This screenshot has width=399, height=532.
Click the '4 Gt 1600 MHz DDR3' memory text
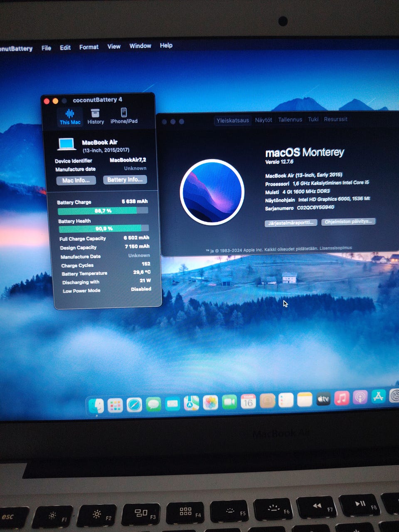(x=306, y=192)
